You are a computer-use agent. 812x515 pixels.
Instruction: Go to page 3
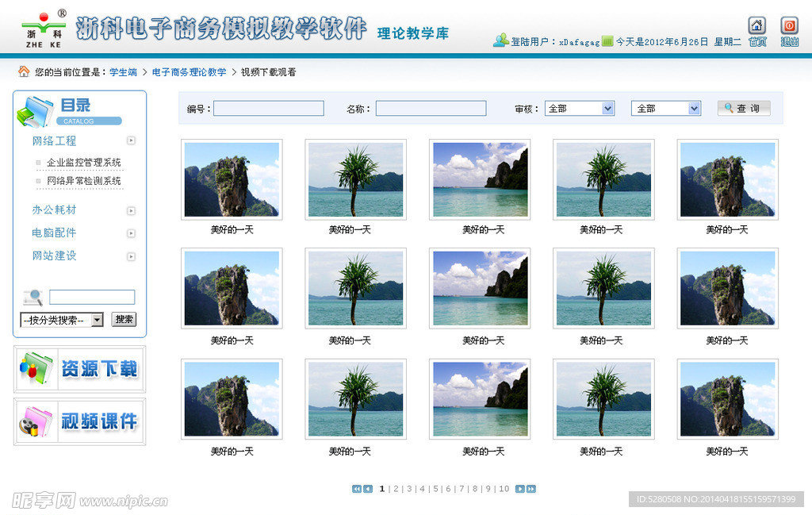click(409, 489)
